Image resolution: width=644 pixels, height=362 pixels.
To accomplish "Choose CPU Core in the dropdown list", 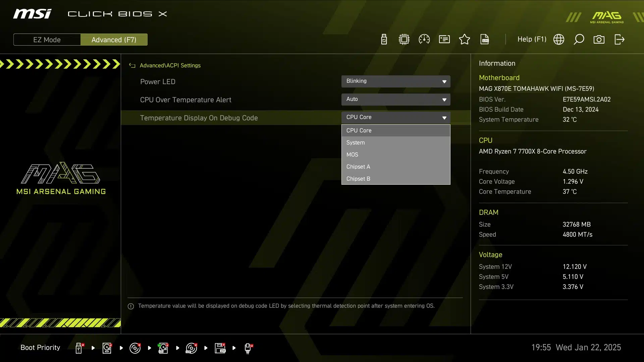I will pyautogui.click(x=396, y=130).
